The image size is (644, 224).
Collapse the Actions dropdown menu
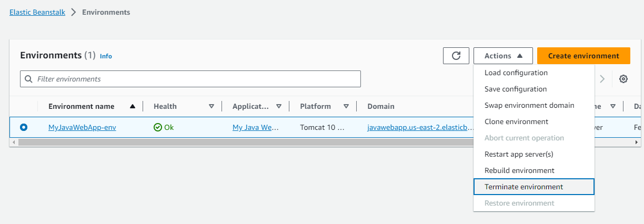[503, 56]
